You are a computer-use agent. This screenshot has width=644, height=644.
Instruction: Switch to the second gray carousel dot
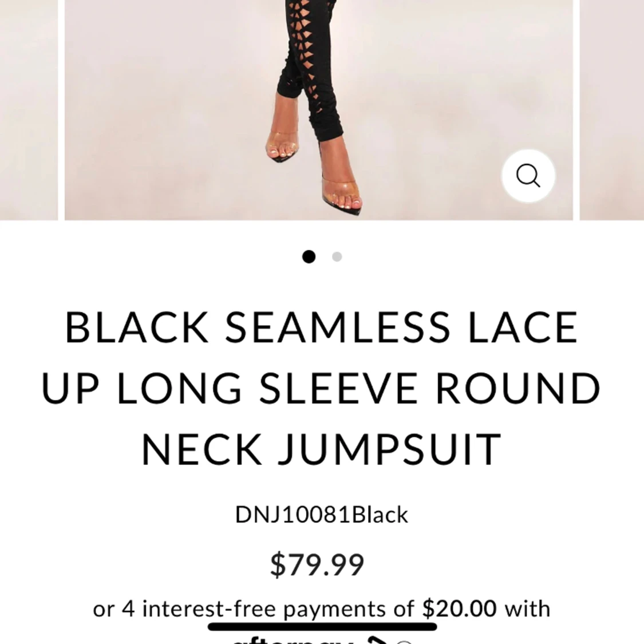click(337, 256)
